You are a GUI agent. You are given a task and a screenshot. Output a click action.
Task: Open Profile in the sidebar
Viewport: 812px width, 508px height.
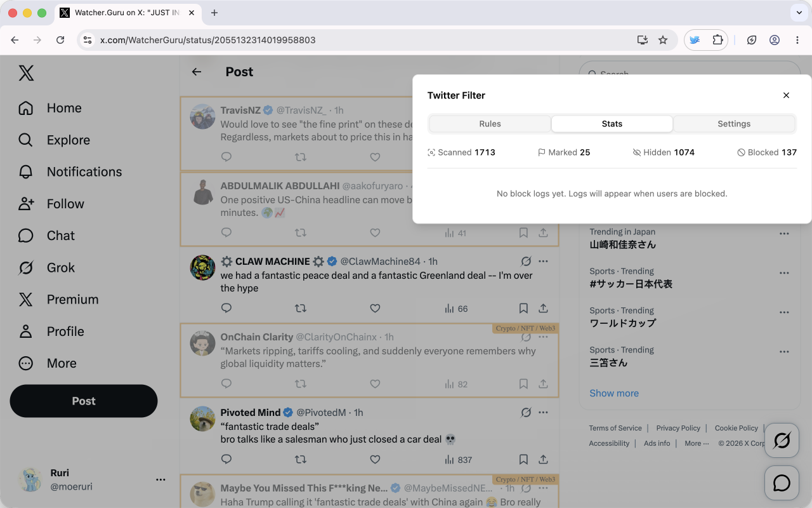tap(51, 331)
